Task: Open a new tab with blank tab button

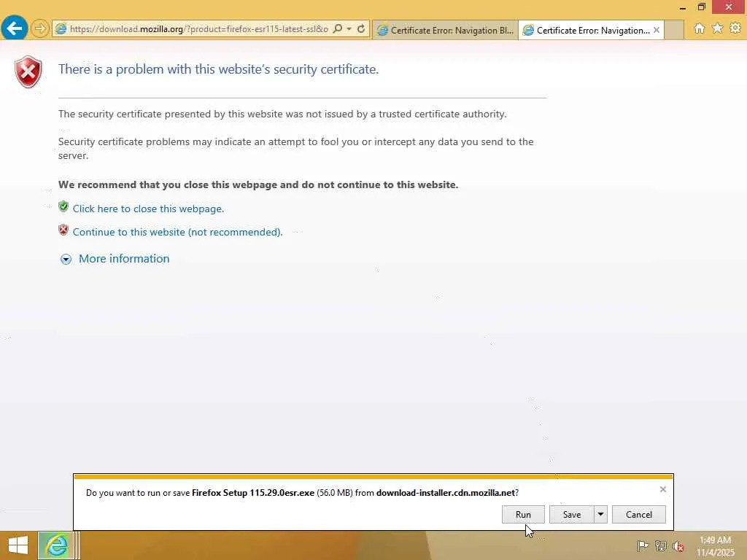Action: pos(673,30)
